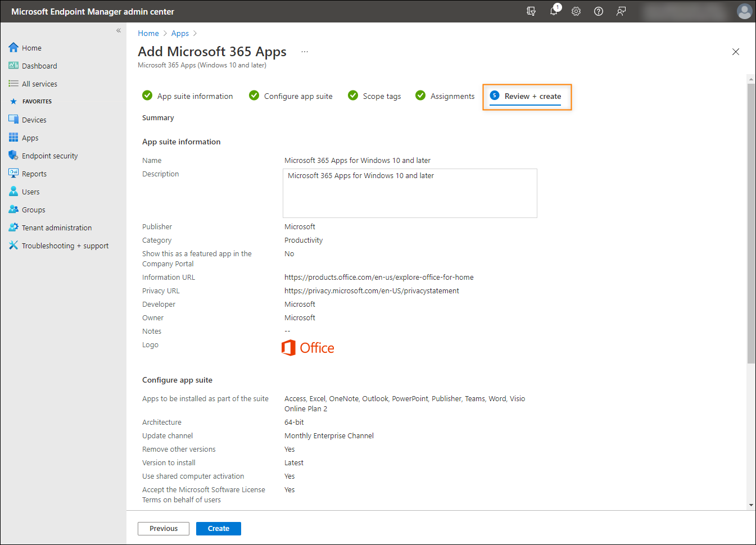Open the directory and subscription filter icon
This screenshot has width=756, height=545.
[531, 11]
